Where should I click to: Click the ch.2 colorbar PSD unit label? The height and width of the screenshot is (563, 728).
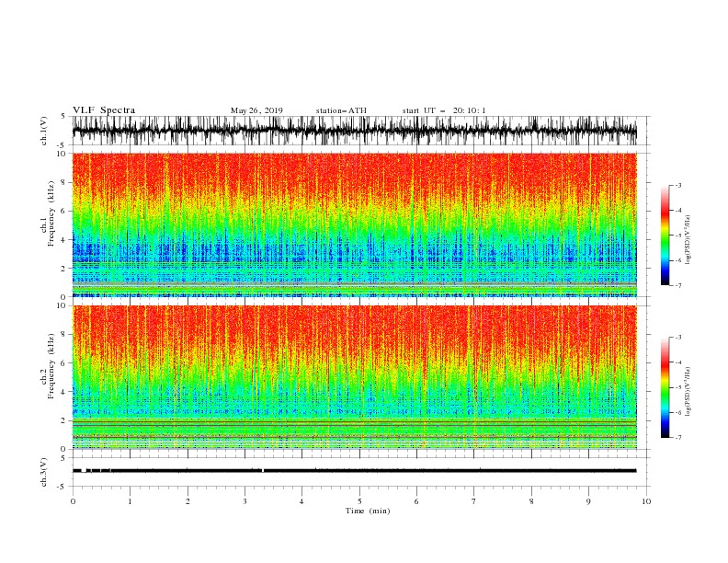(x=688, y=391)
